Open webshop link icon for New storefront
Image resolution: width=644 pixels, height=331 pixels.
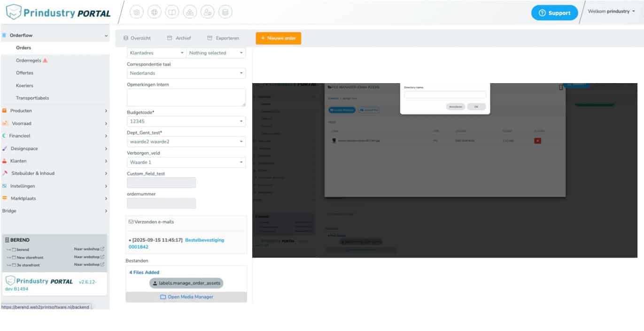[102, 257]
